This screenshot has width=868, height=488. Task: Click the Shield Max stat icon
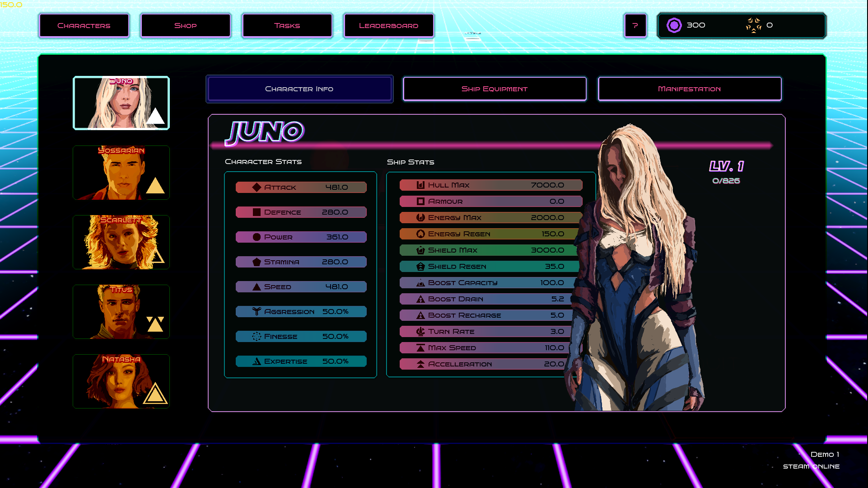coord(420,250)
